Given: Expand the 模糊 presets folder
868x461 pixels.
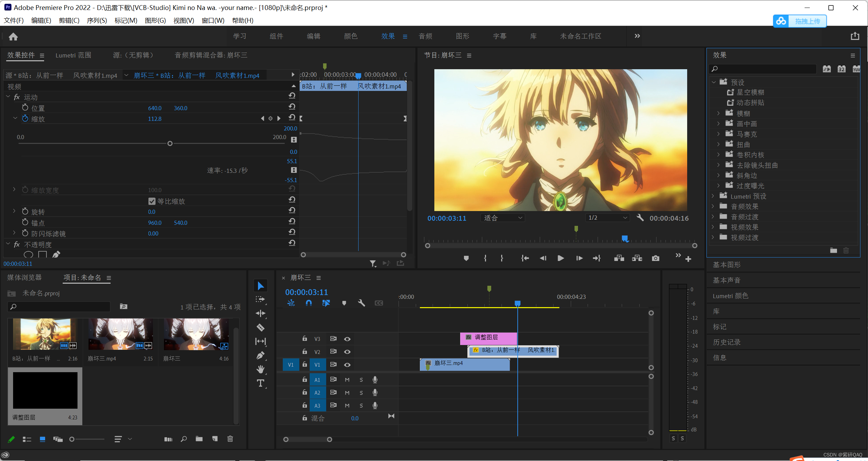Looking at the screenshot, I should [x=719, y=113].
